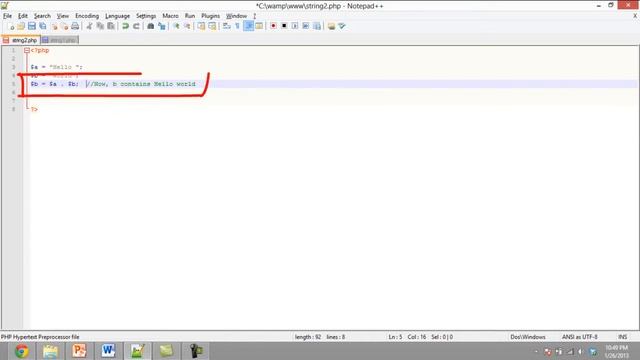Click the plugin folder toolbar icon
Image resolution: width=640 pixels, height=360 pixels.
pyautogui.click(x=331, y=26)
